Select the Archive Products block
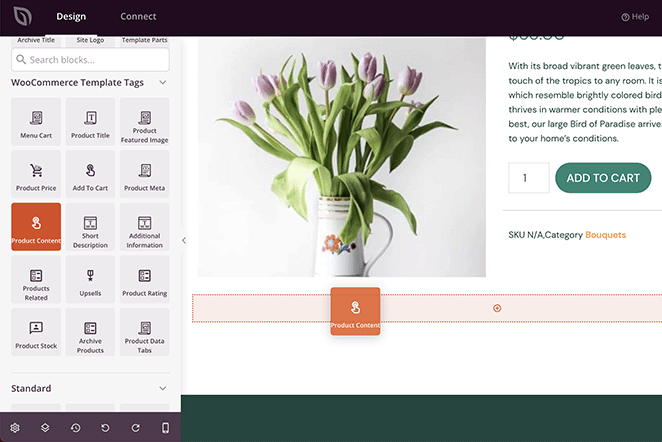The height and width of the screenshot is (442, 662). (x=90, y=332)
